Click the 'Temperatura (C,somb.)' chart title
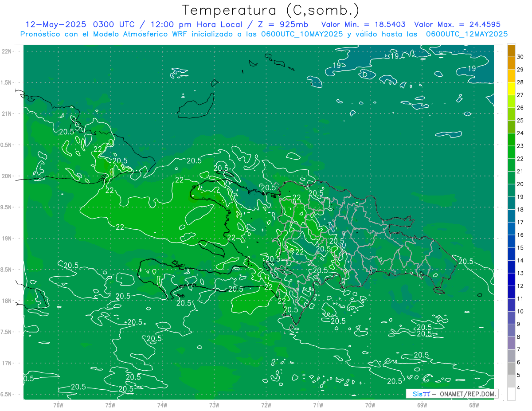The width and height of the screenshot is (532, 411). click(270, 10)
